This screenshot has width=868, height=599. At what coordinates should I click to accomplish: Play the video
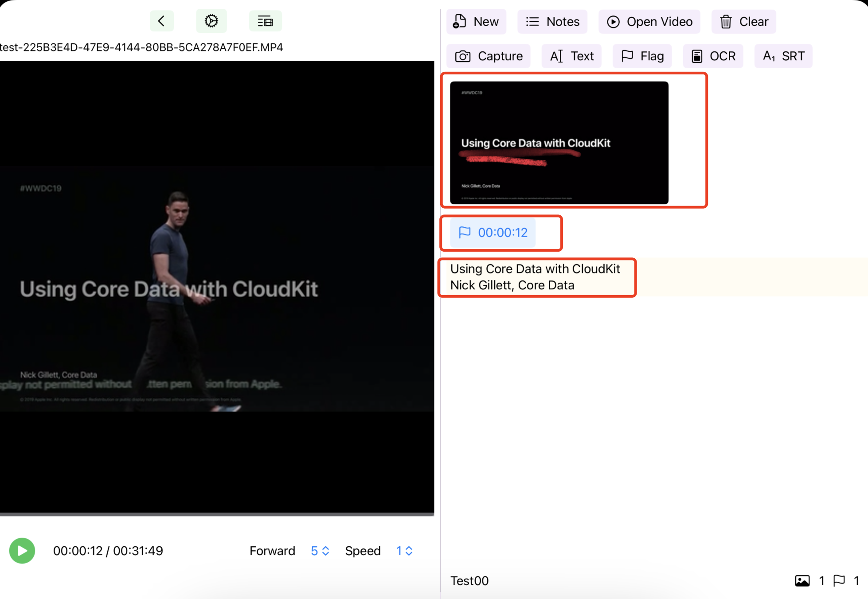[x=22, y=551]
